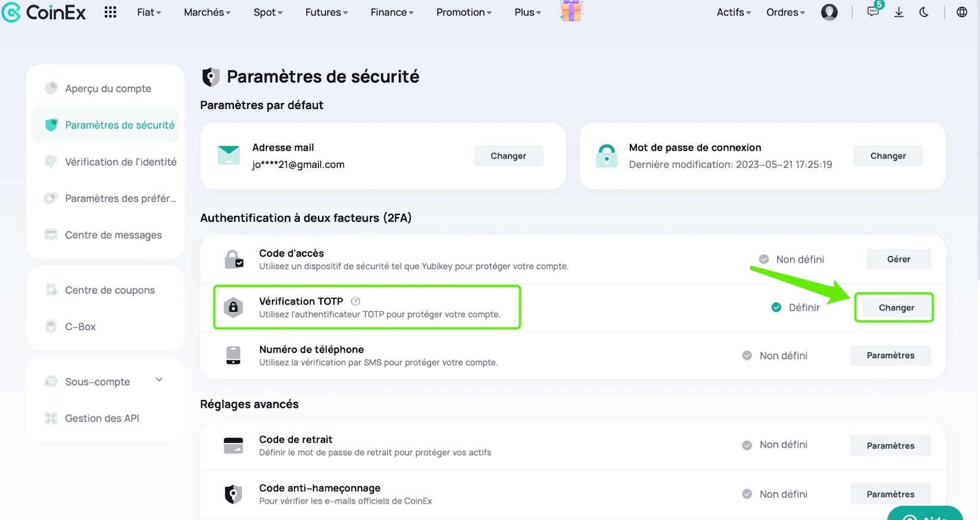980x520 pixels.
Task: Click Changer button for Vérification TOTP
Action: coord(896,307)
